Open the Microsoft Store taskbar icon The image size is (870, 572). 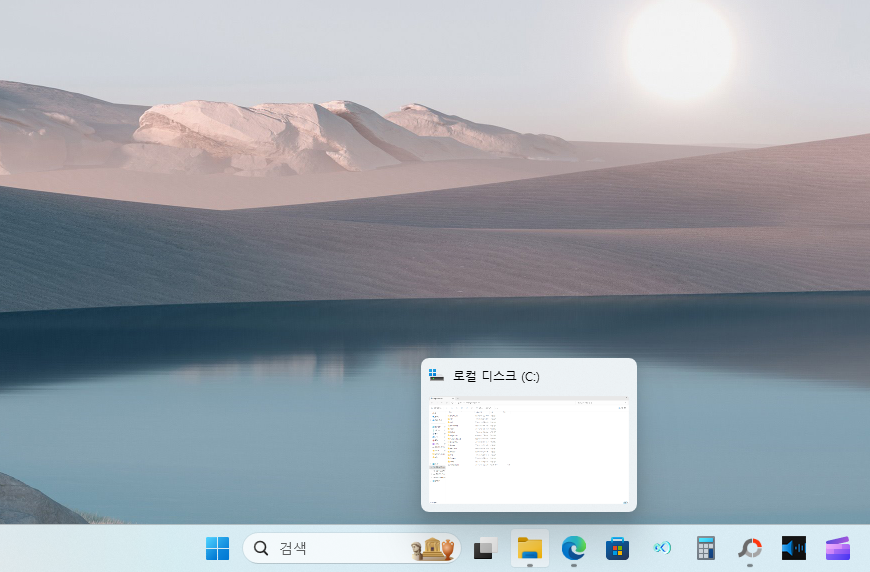coord(618,548)
